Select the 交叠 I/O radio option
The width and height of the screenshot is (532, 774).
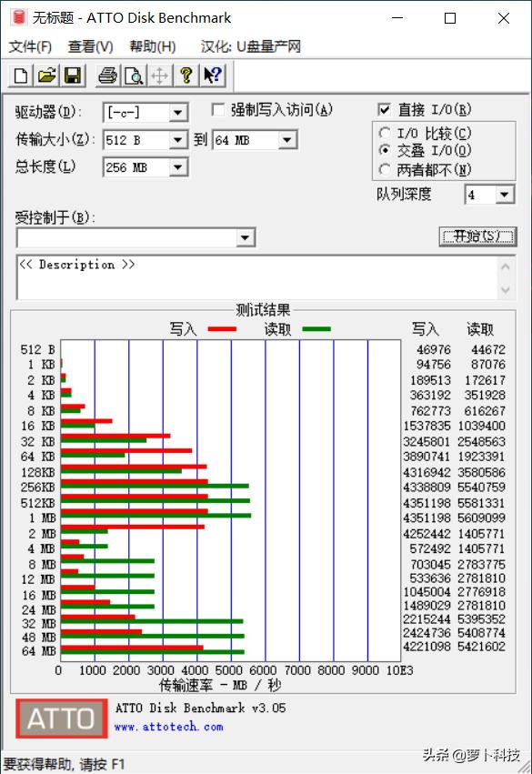pos(385,149)
